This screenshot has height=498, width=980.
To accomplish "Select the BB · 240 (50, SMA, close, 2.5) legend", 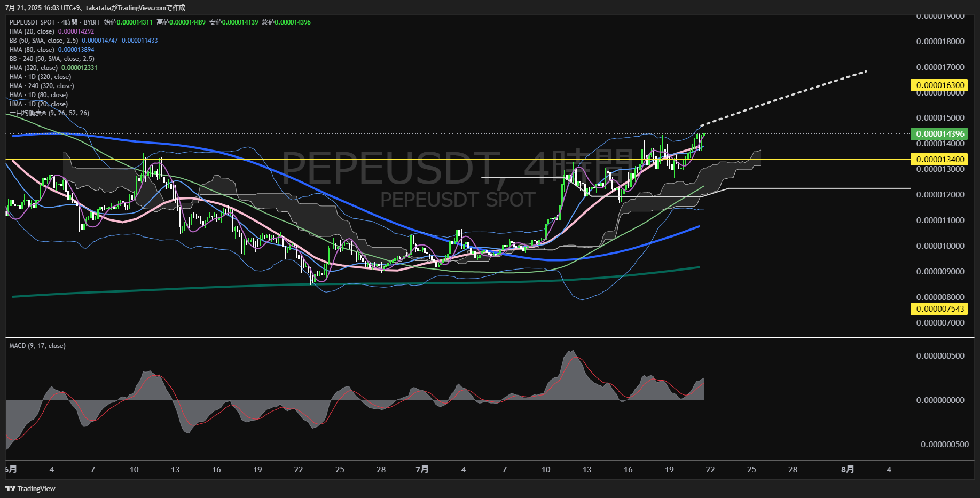I will tap(52, 59).
